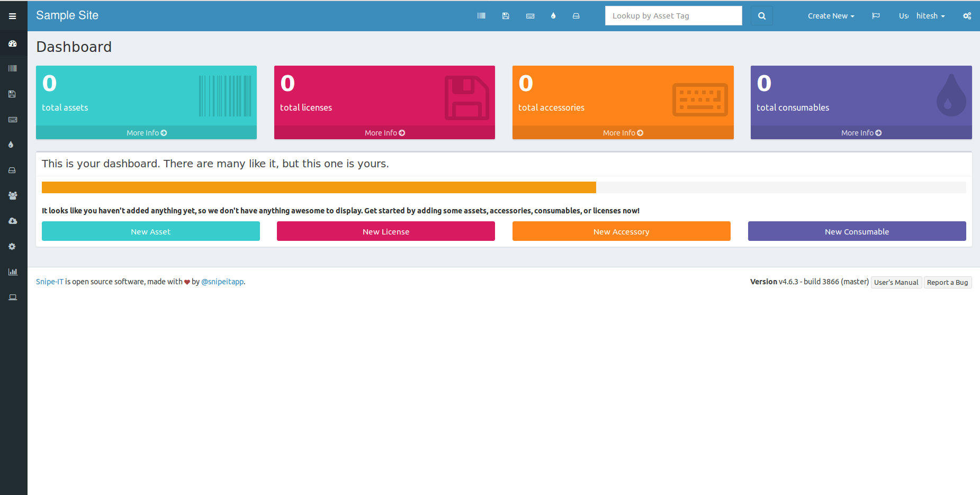
Task: Click the New Asset button
Action: [151, 231]
